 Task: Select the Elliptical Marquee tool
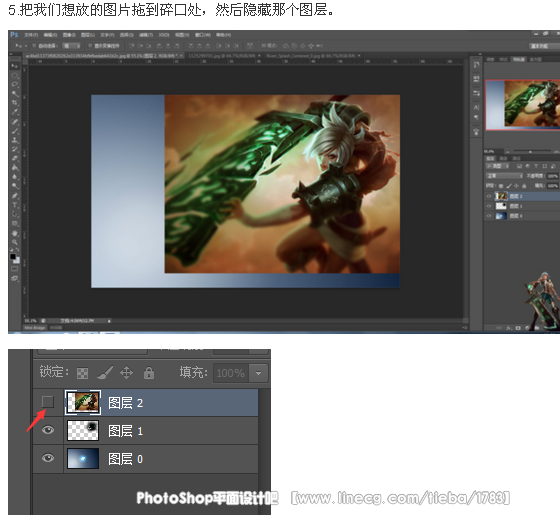click(14, 76)
